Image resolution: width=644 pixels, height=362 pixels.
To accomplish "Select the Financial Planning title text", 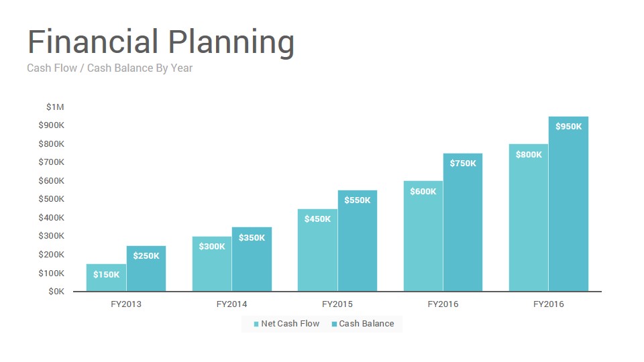I will click(x=161, y=42).
